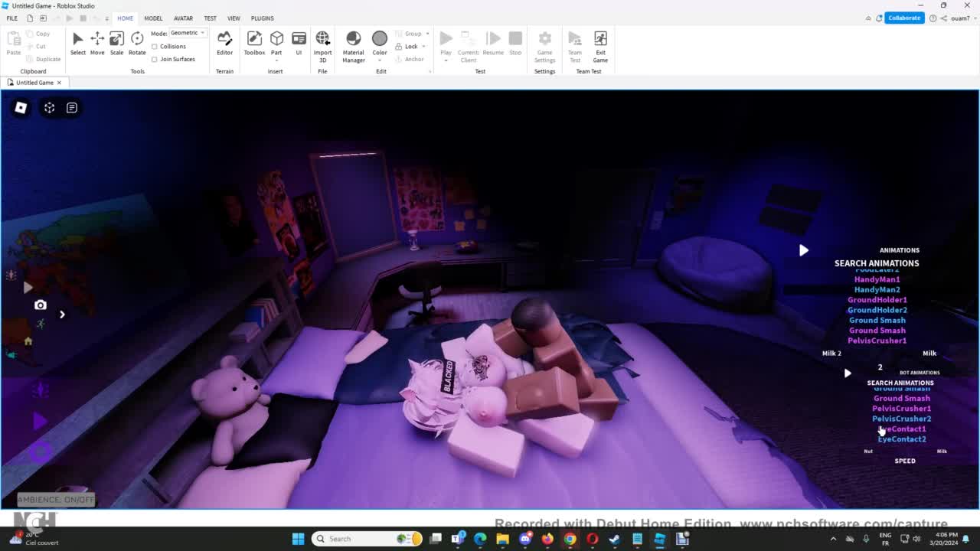
Task: Open the Mode Geometric dropdown
Action: (x=188, y=33)
